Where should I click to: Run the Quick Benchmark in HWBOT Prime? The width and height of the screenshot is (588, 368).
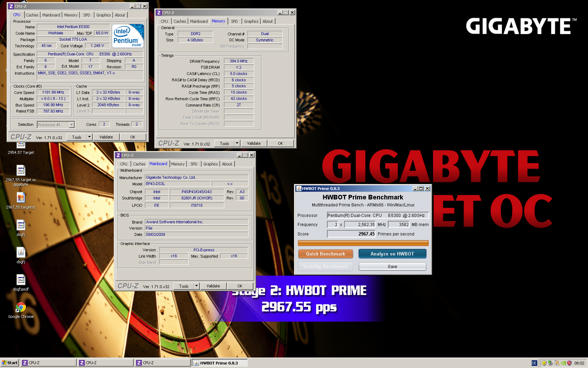click(325, 254)
